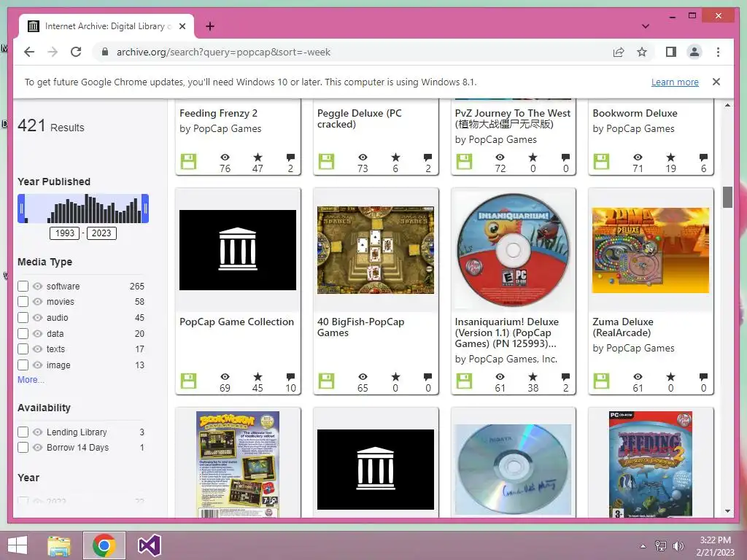Click the Chrome back arrow

coord(29,52)
